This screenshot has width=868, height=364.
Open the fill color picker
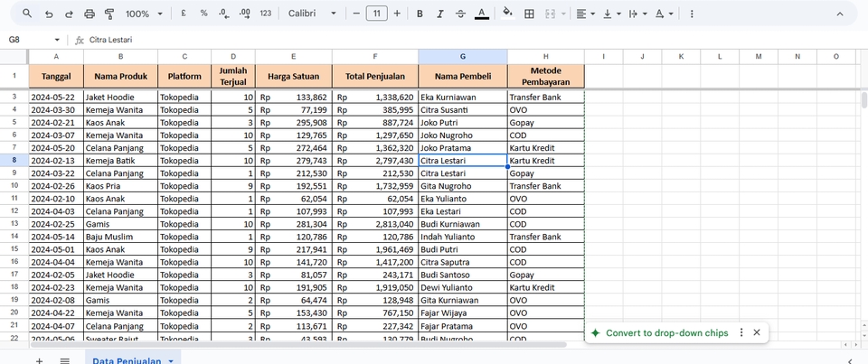[x=507, y=14]
